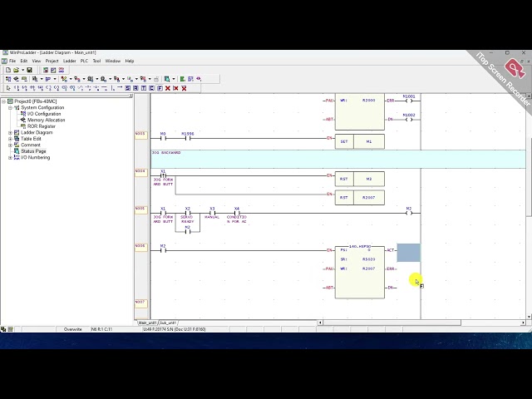
Task: Open the Ladder menu
Action: tap(70, 61)
